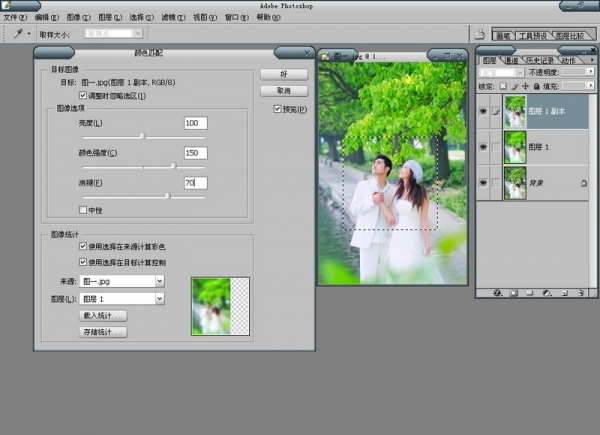Click the lock all padlock icon
Screen dimensions: 600x435
pyautogui.click(x=536, y=86)
